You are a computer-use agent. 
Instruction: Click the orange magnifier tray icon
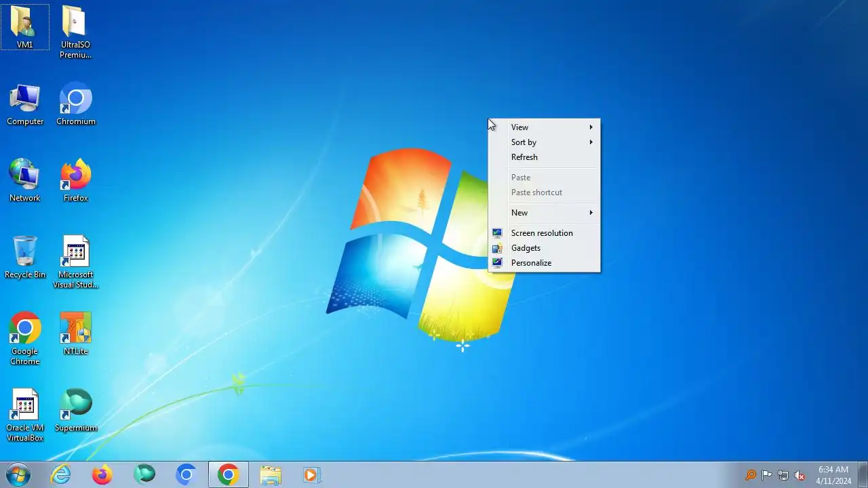point(751,475)
